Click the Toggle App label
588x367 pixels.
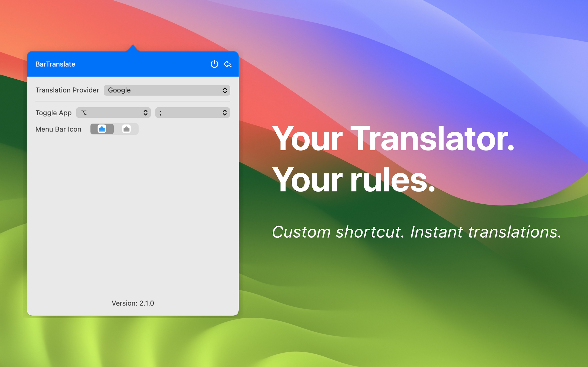(x=54, y=113)
